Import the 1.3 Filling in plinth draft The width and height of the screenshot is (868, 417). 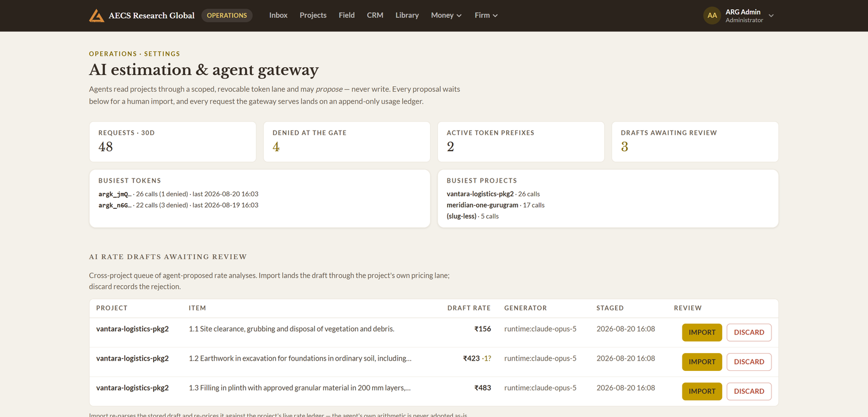(x=702, y=391)
